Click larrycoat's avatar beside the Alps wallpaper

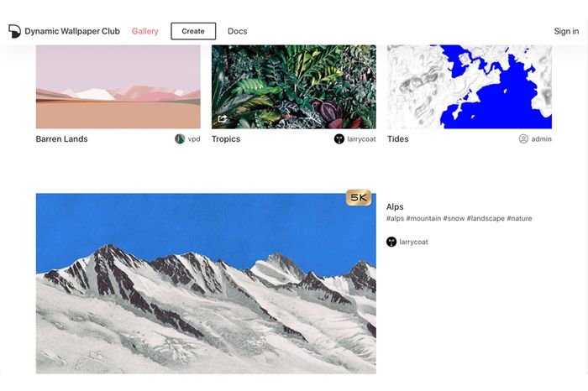tap(391, 242)
